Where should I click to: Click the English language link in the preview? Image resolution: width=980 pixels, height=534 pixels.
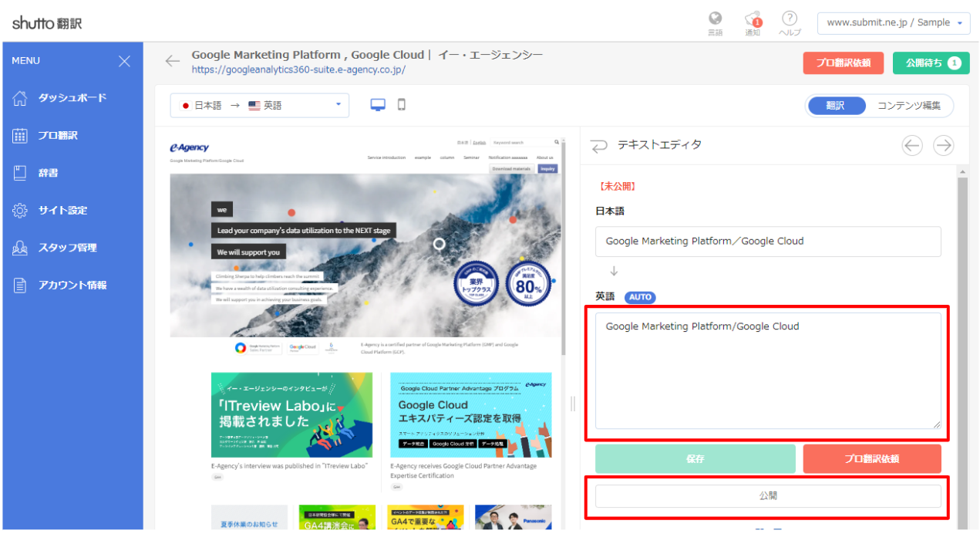coord(479,142)
